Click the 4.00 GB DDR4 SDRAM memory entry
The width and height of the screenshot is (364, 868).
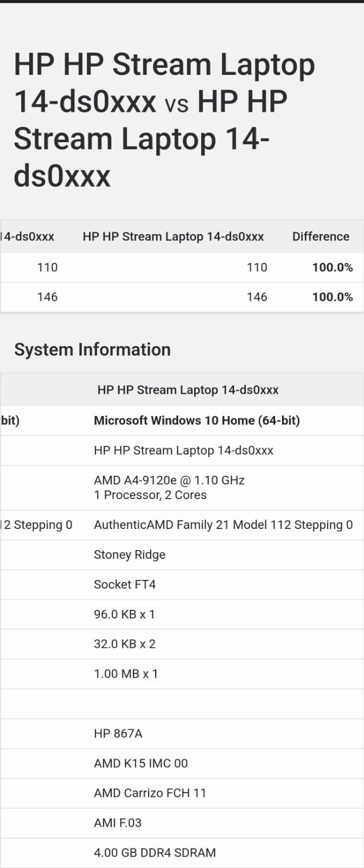click(x=155, y=853)
